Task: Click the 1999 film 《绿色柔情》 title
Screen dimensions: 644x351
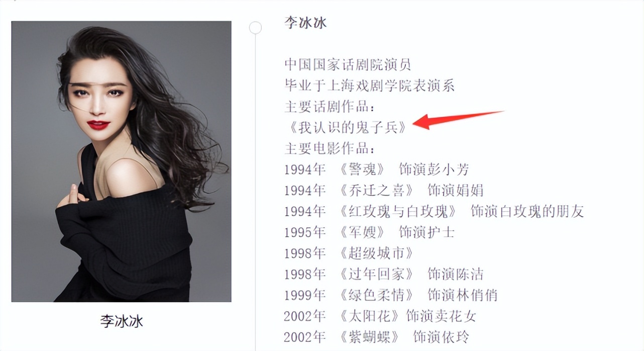Action: point(377,295)
